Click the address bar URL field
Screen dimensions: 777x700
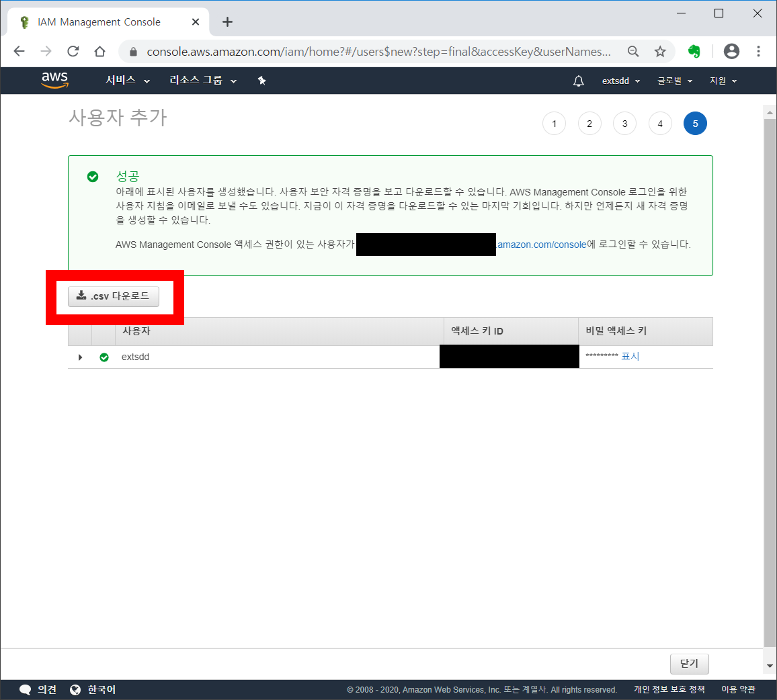tap(379, 52)
